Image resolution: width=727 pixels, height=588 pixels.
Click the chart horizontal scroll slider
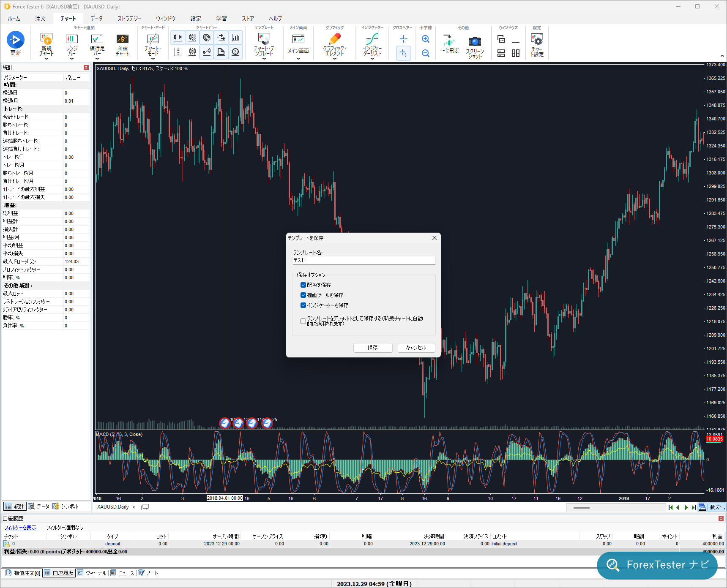(x=582, y=508)
